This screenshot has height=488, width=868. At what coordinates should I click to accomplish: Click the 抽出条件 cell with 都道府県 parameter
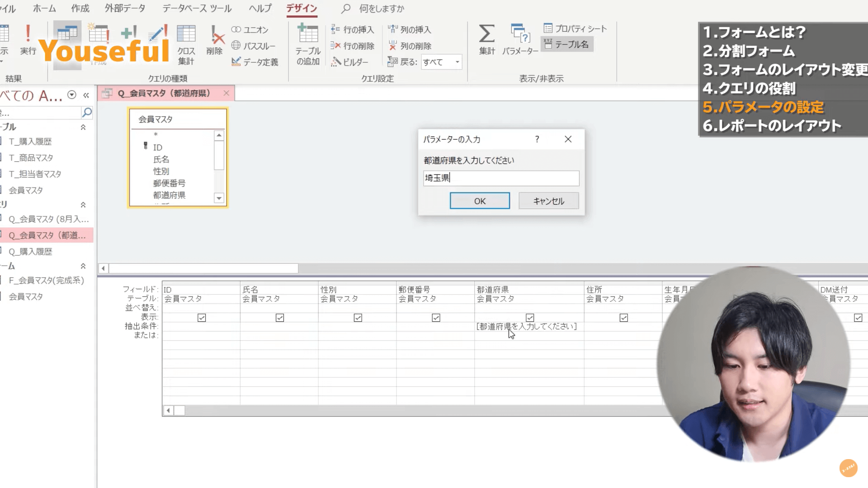pos(529,326)
